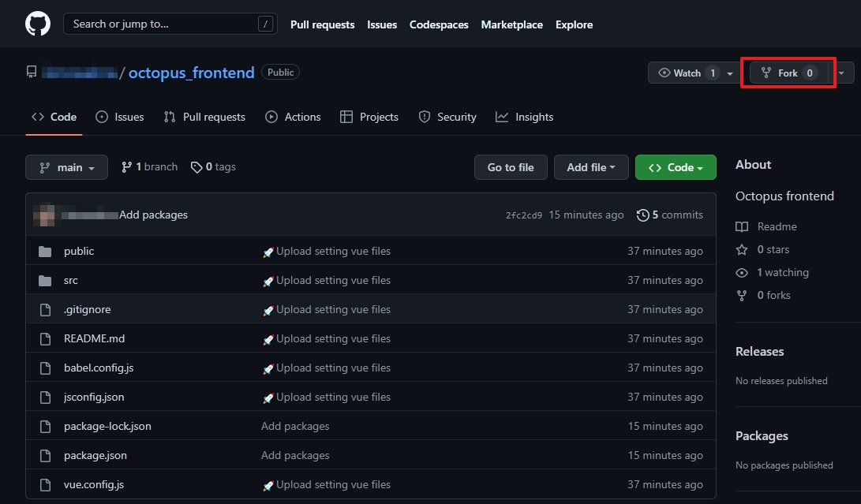The image size is (861, 504).
Task: Open the octopus_frontend repository link
Action: click(191, 73)
